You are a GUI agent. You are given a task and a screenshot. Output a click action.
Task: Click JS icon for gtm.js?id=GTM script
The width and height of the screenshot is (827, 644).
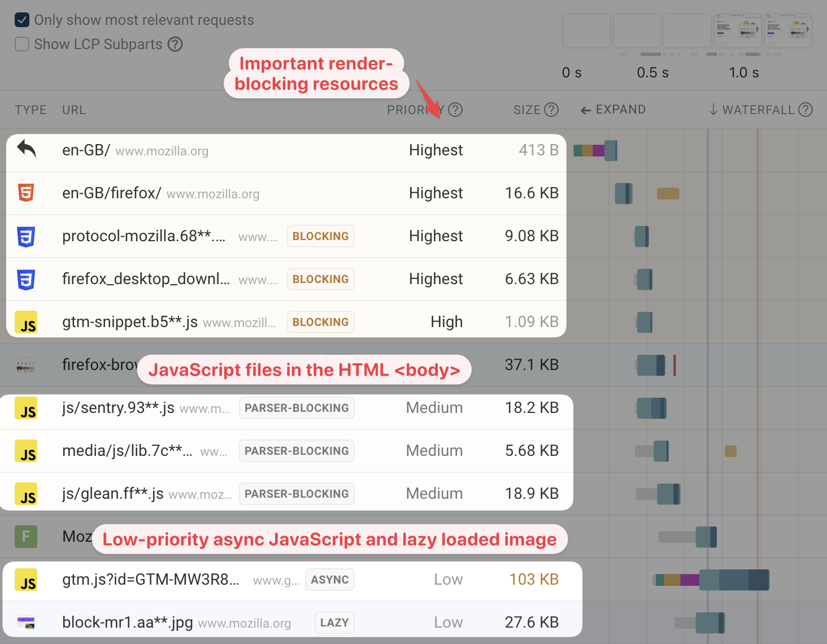tap(26, 580)
